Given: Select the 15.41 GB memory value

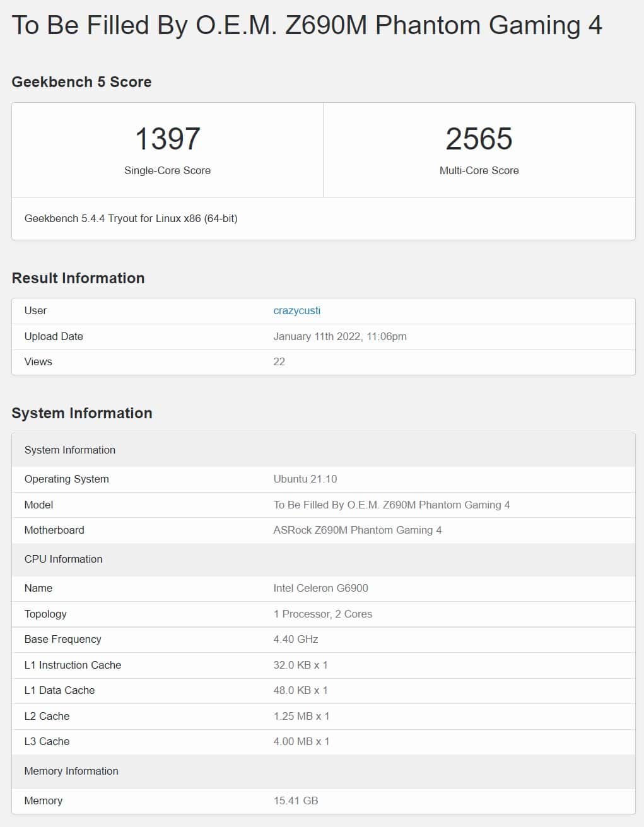Looking at the screenshot, I should point(295,801).
